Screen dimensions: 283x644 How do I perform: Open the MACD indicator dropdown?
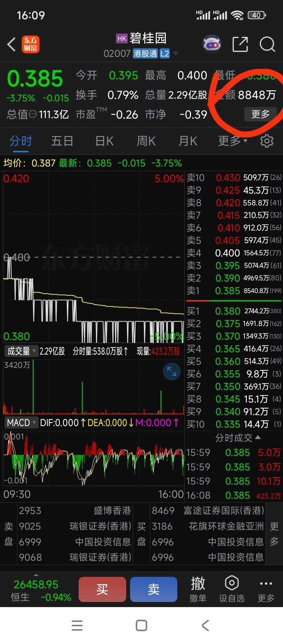(x=22, y=423)
